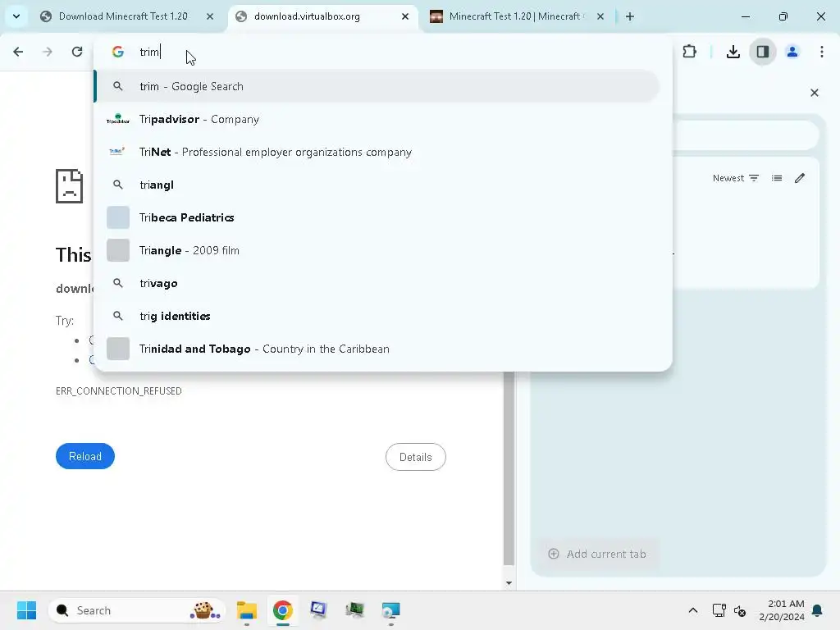Open a new tab with plus button

630,16
